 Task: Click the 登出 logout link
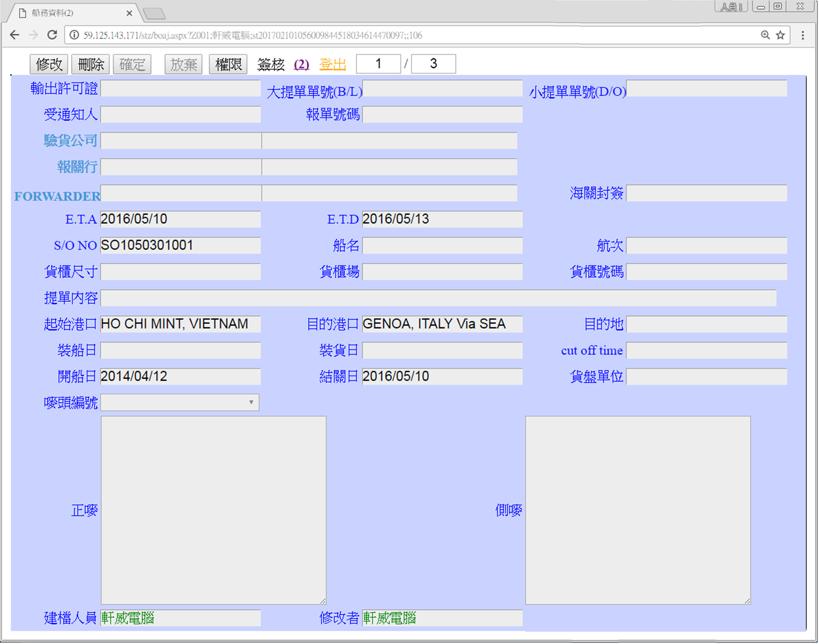[x=333, y=64]
